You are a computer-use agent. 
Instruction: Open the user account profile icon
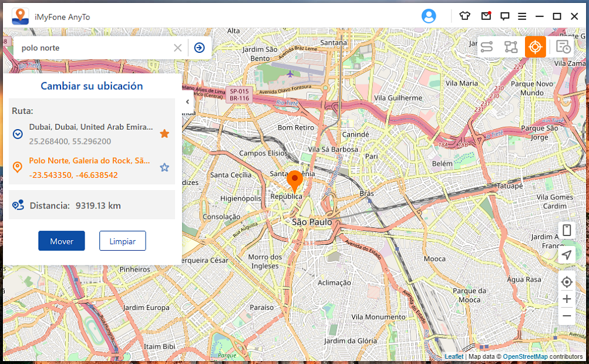coord(429,16)
